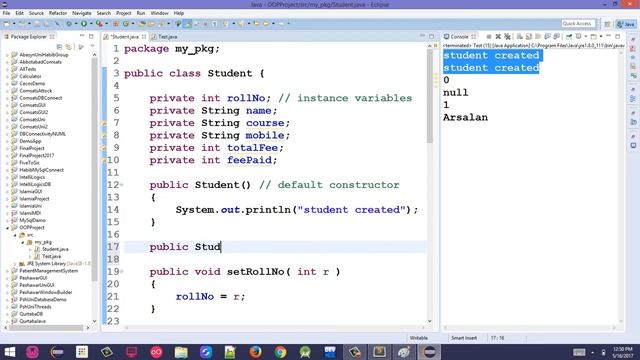
Task: Click Remove All Terminated Launches icon in Console
Action: 507,36
